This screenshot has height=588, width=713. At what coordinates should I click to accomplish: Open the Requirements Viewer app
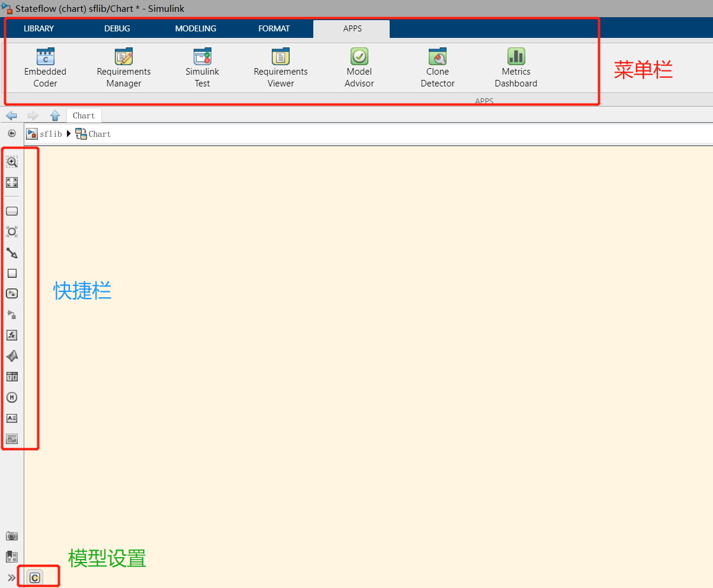coord(281,68)
